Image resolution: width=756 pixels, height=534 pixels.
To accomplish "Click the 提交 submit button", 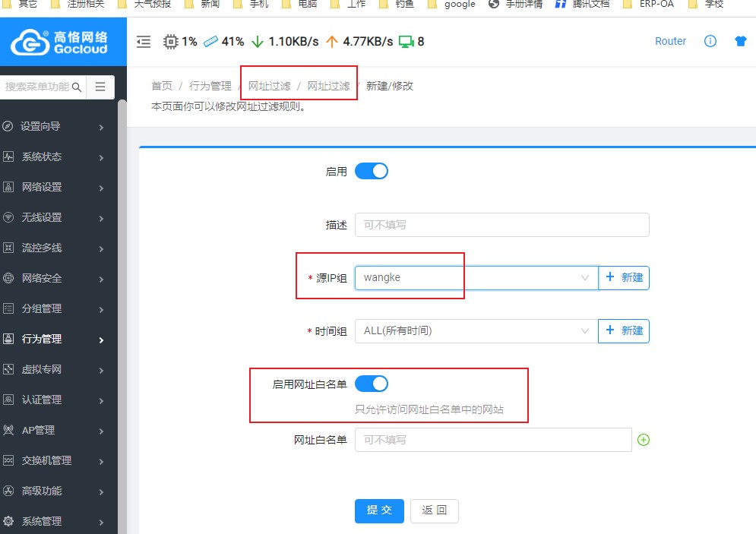I will pos(379,510).
